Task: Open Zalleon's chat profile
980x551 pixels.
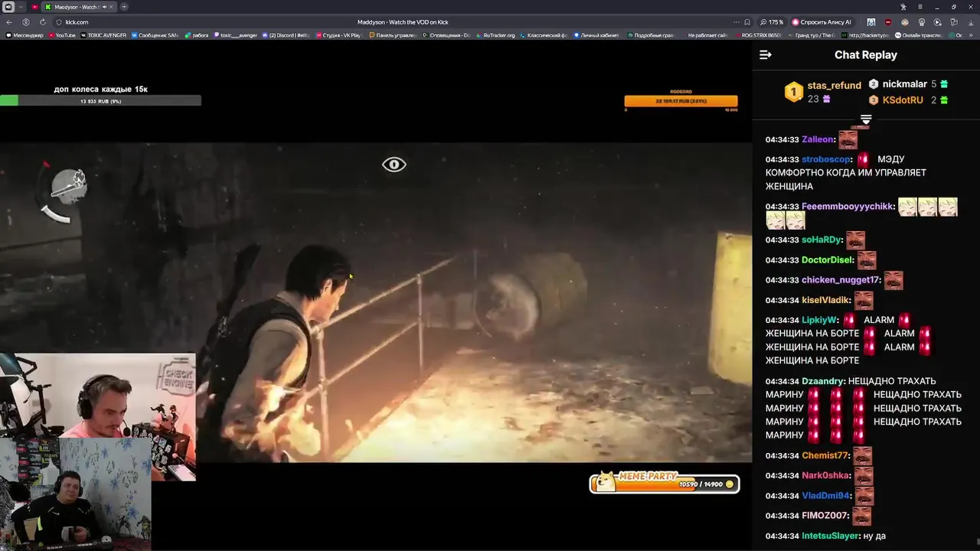Action: (x=817, y=139)
